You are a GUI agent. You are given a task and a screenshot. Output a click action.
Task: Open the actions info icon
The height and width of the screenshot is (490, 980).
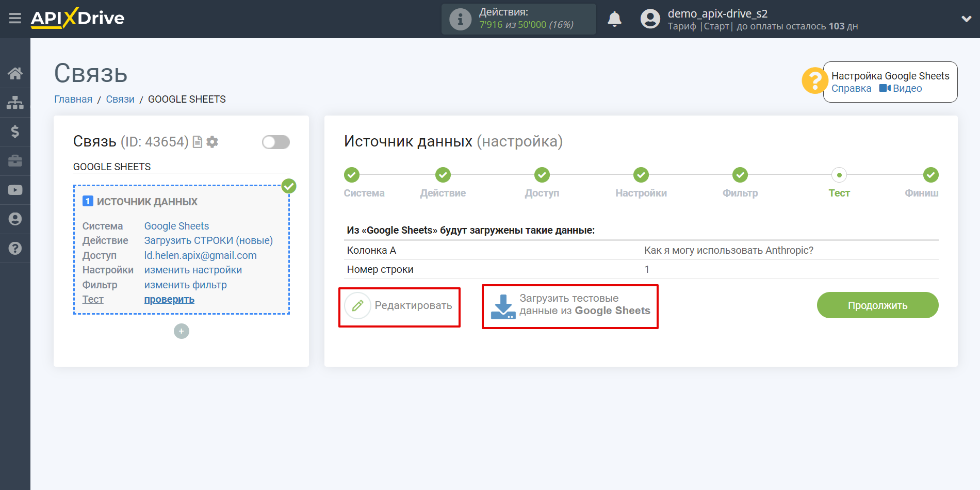point(460,20)
